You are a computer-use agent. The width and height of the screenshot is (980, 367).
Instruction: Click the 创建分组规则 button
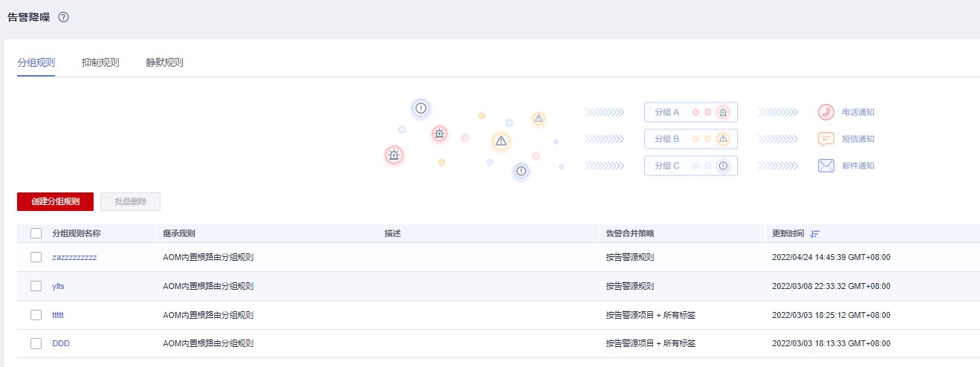(x=55, y=201)
